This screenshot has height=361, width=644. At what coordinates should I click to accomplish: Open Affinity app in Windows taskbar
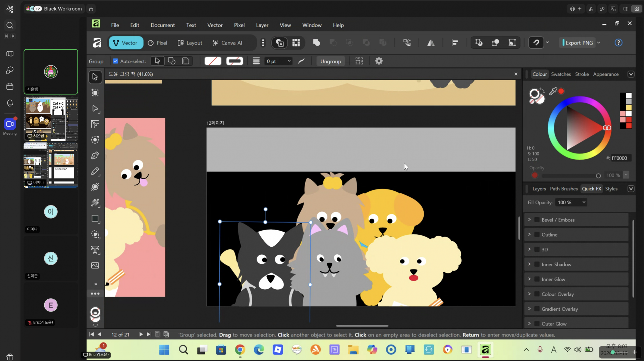point(485,350)
